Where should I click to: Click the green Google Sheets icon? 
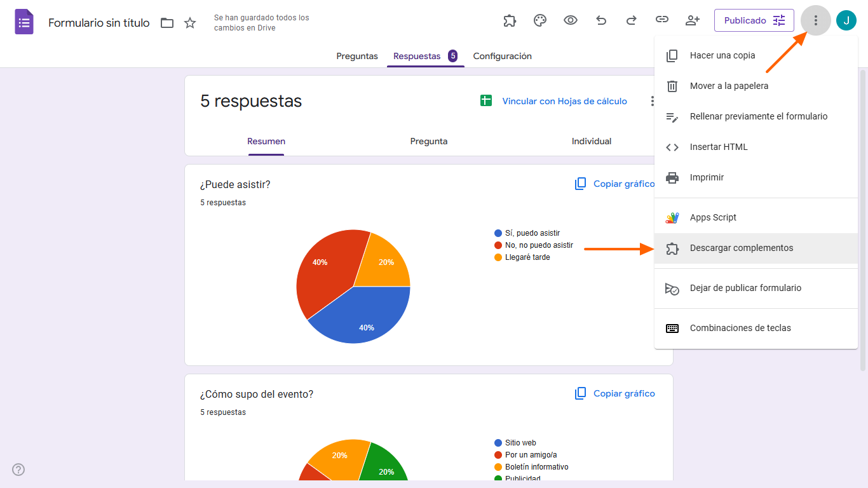486,100
